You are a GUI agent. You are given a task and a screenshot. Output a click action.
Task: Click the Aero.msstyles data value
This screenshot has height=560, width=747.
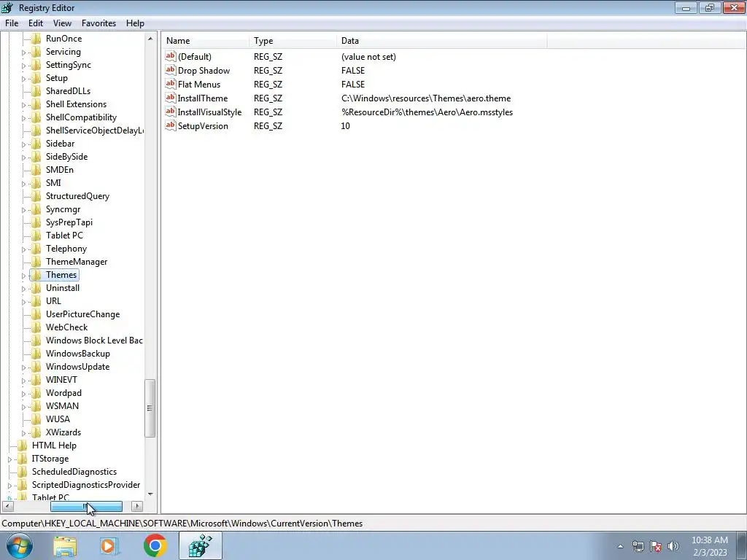[x=427, y=112]
